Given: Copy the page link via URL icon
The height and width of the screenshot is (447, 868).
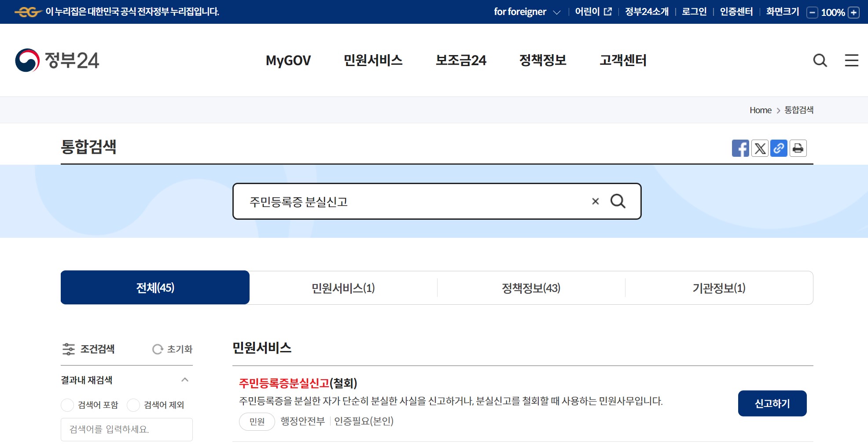Looking at the screenshot, I should [x=779, y=148].
